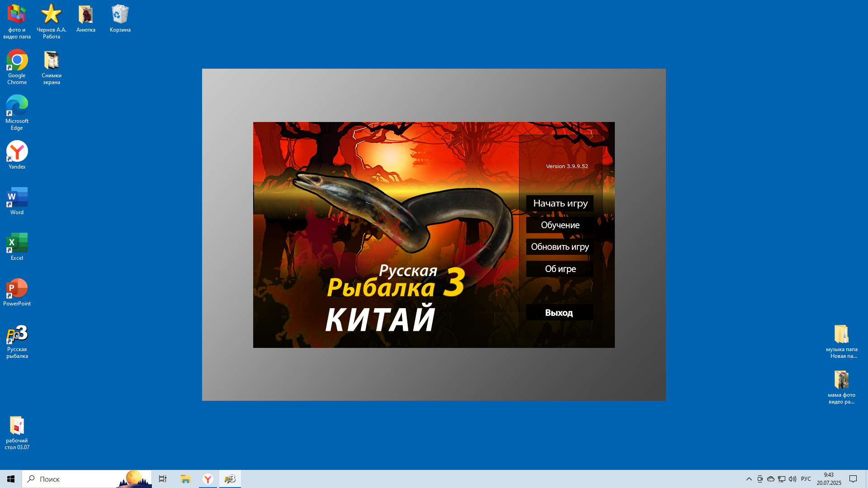The height and width of the screenshot is (488, 868).
Task: Click the Русская рыбалка taskbar icon
Action: [230, 479]
